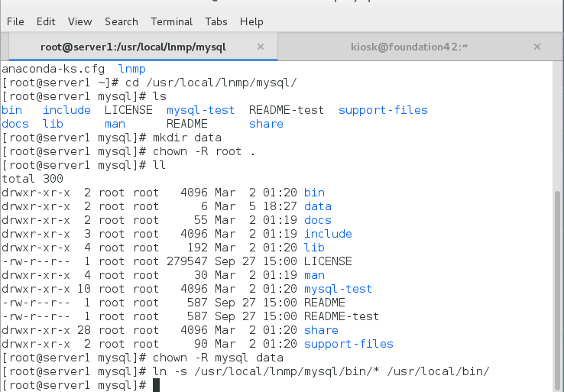Click 'include' in ls output
The width and height of the screenshot is (564, 392).
(x=66, y=110)
